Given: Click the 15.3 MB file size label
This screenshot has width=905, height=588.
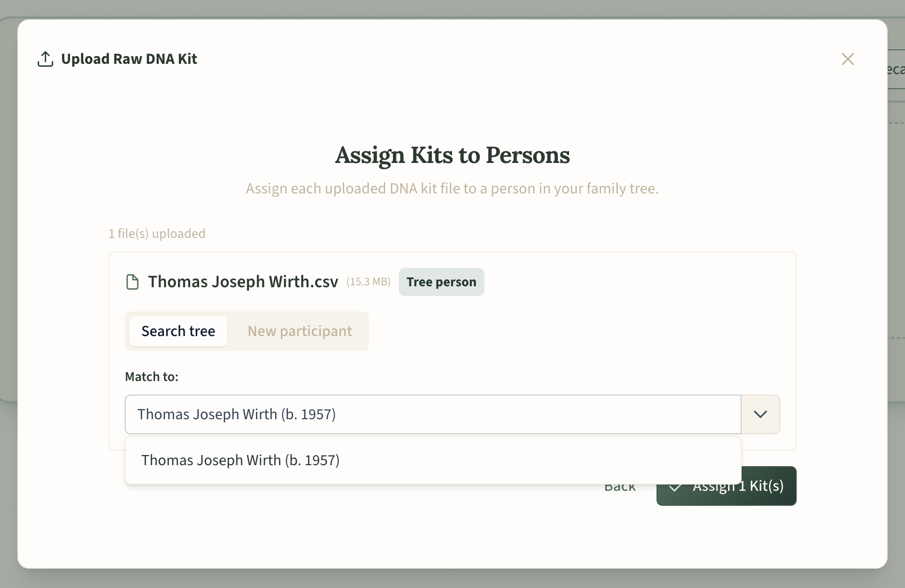Looking at the screenshot, I should (x=368, y=282).
